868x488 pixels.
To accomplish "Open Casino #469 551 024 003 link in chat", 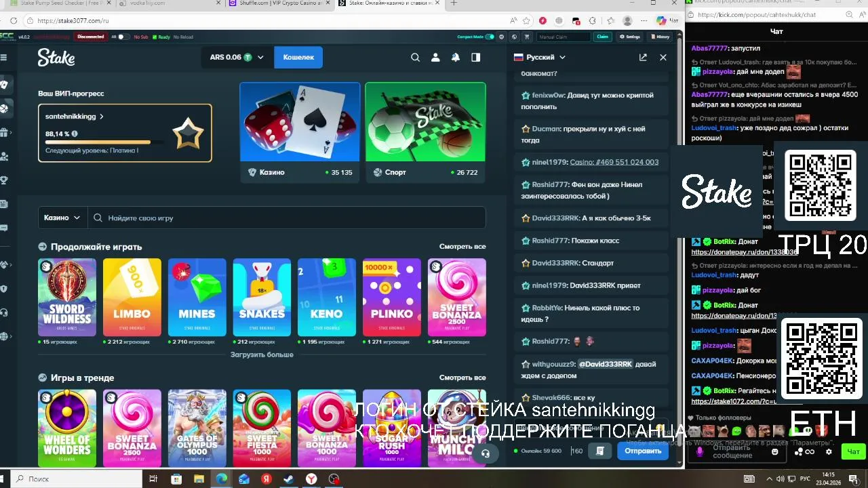I will (x=614, y=162).
